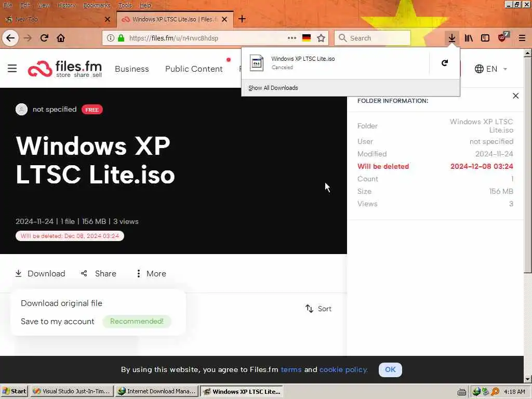This screenshot has width=532, height=399.
Task: Close the Folder Information panel
Action: pos(515,96)
